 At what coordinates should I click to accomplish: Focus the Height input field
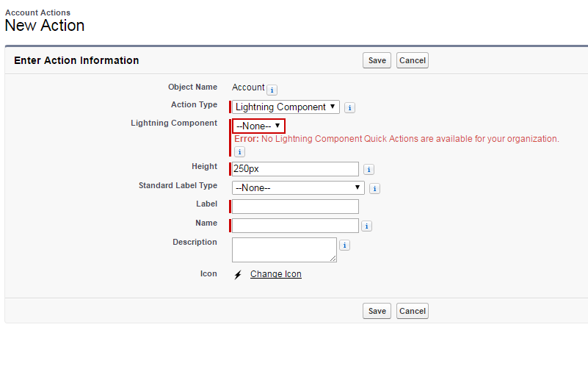pos(295,169)
